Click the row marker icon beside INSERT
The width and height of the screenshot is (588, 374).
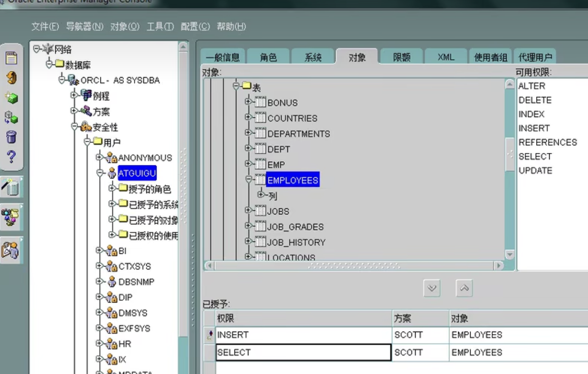tap(209, 335)
